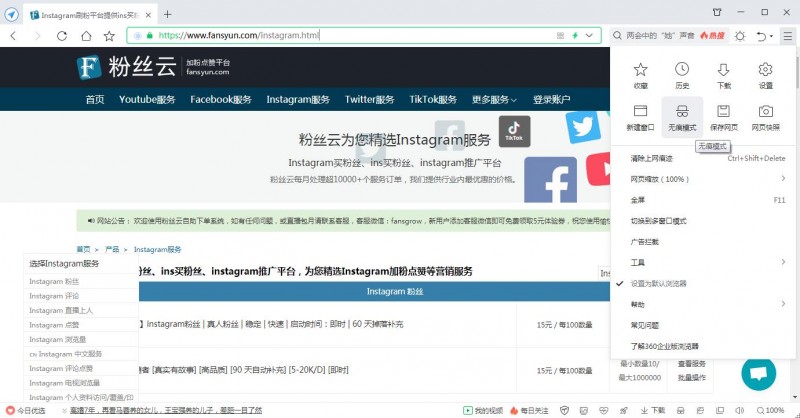
Task: Open the address bar dropdown arrow
Action: click(x=589, y=36)
